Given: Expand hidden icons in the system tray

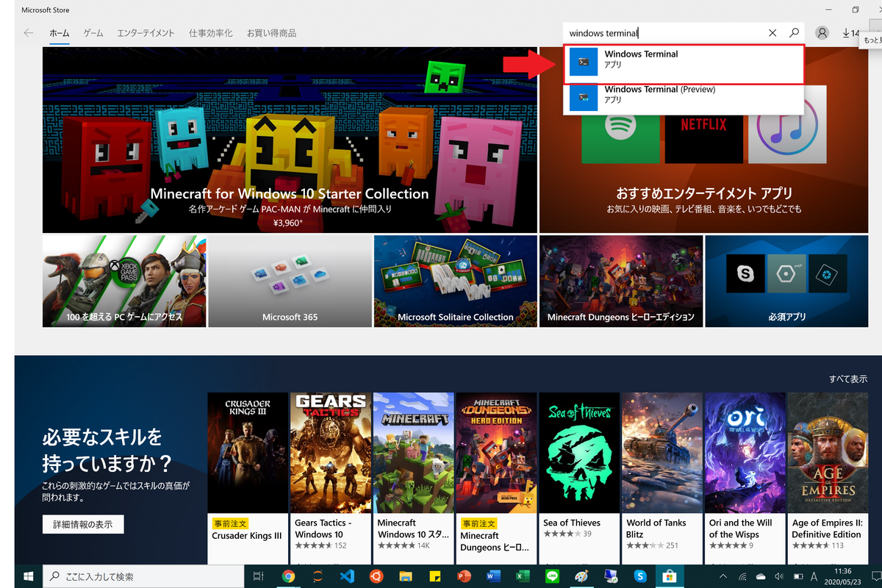Looking at the screenshot, I should point(723,576).
